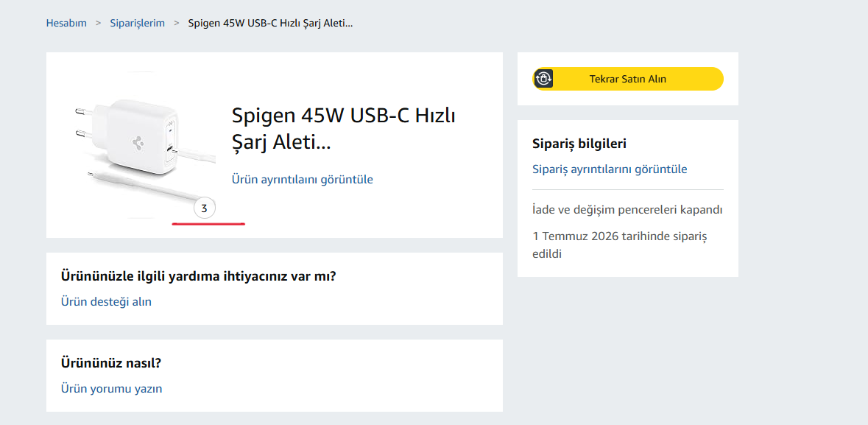868x425 pixels.
Task: Click the buy-again cart icon
Action: click(544, 79)
